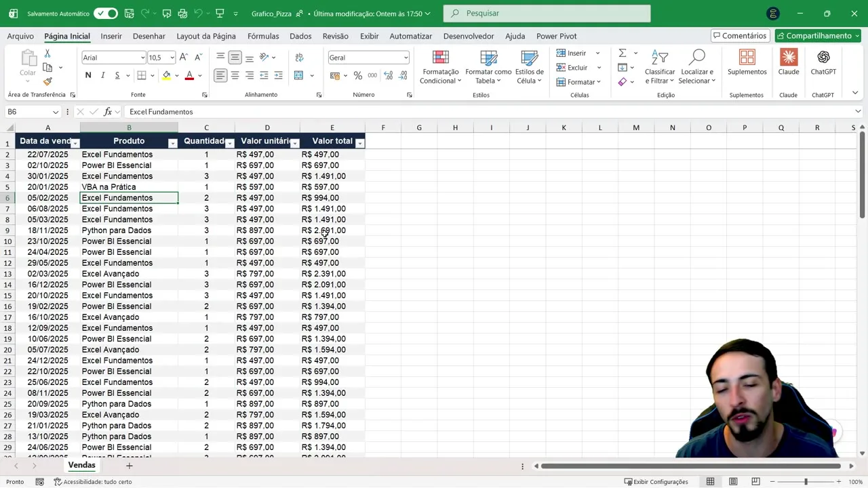Click the Comentários button
Screen dimensions: 868x488
(x=740, y=36)
